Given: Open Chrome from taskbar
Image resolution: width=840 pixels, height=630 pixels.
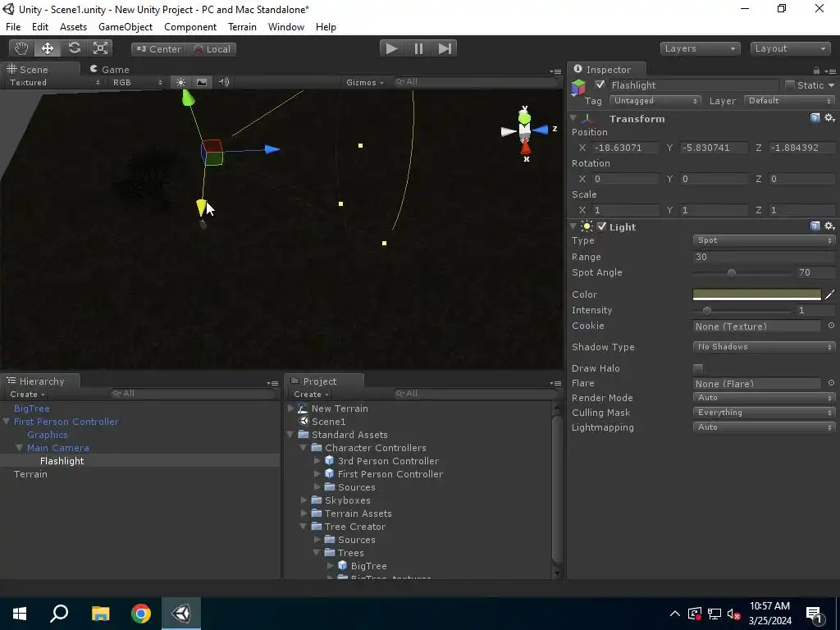Looking at the screenshot, I should pos(141,614).
